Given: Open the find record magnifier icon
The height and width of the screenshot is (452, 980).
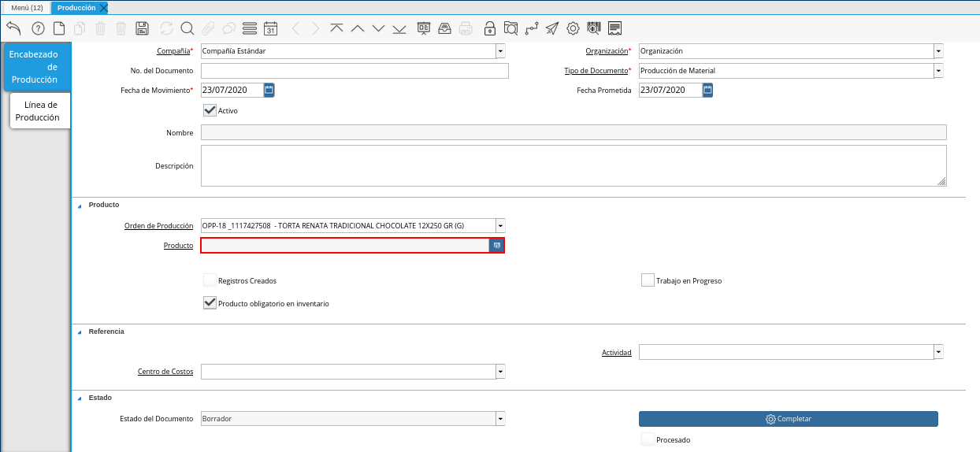Looking at the screenshot, I should pos(187,28).
